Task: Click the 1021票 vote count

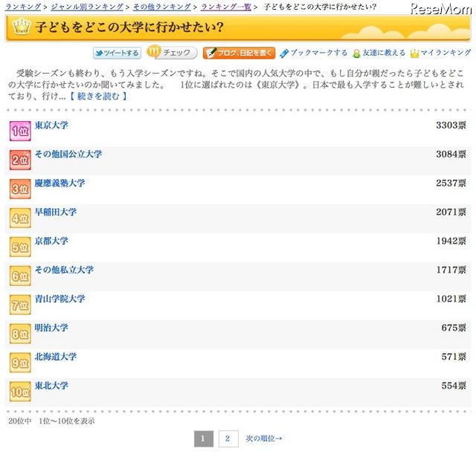Action: (x=451, y=299)
